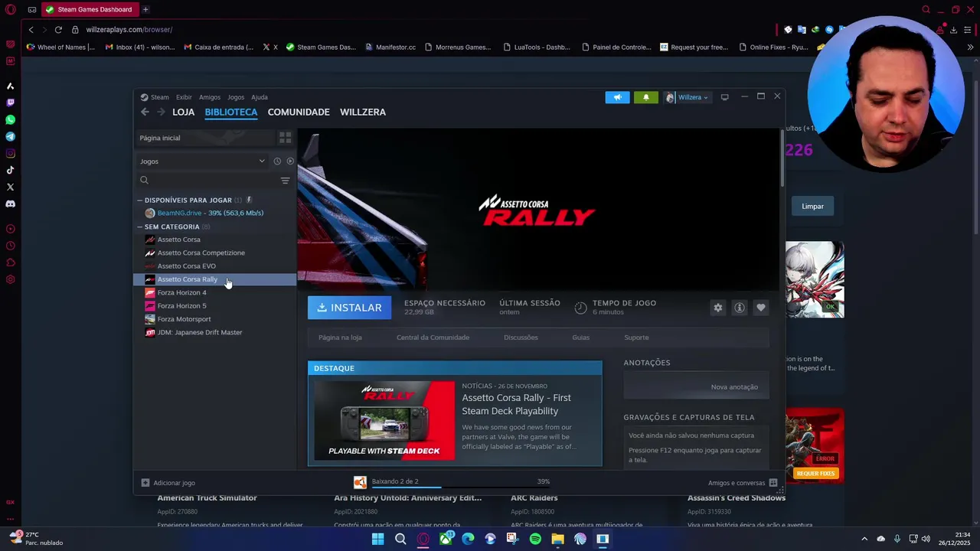This screenshot has width=980, height=551.
Task: Open Steam notifications bell
Action: pos(645,97)
